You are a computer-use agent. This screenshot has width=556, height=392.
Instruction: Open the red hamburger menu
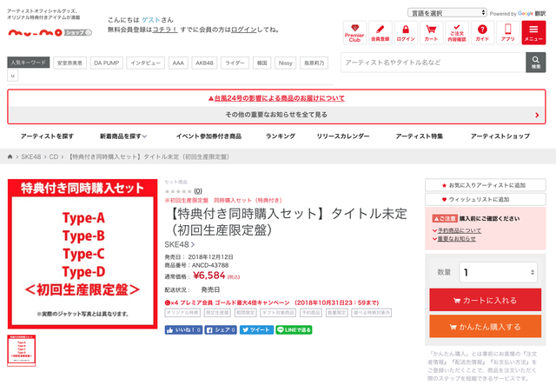click(x=533, y=33)
